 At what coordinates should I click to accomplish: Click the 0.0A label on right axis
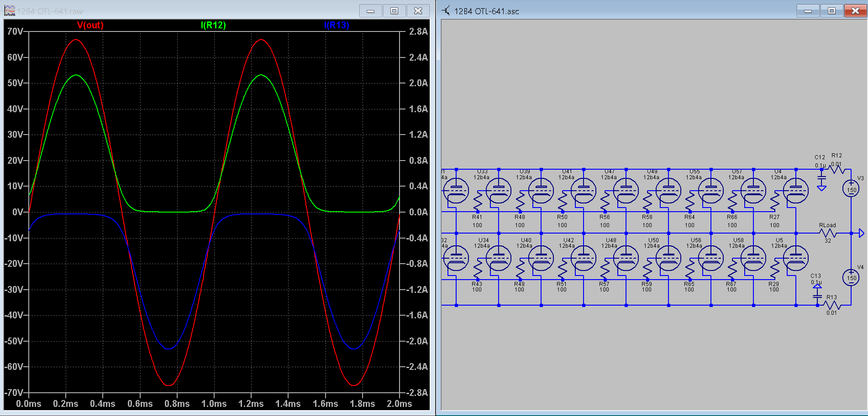point(418,212)
